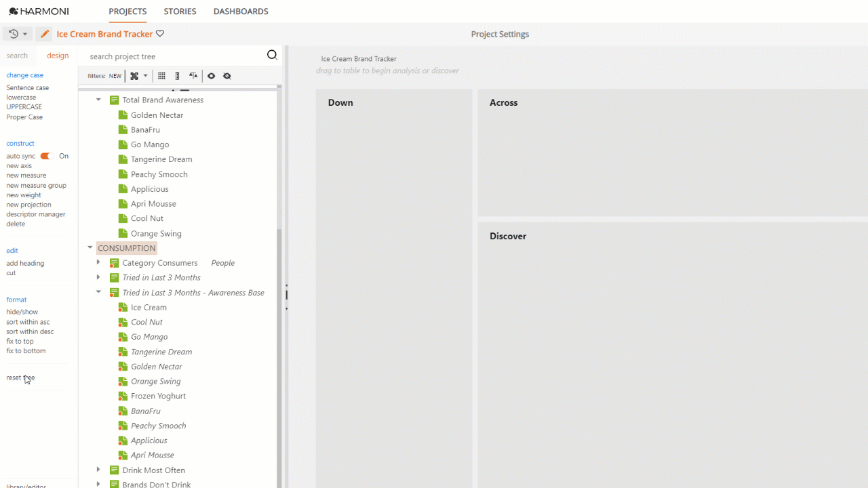The height and width of the screenshot is (488, 868).
Task: Select the CONSUMPTION heading row
Action: coord(127,248)
